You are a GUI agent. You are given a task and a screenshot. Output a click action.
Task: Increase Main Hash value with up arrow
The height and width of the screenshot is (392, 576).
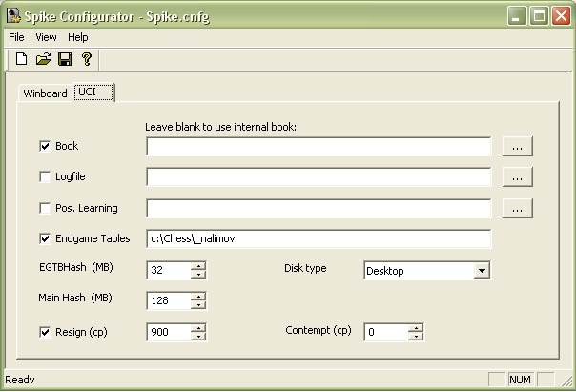click(198, 297)
